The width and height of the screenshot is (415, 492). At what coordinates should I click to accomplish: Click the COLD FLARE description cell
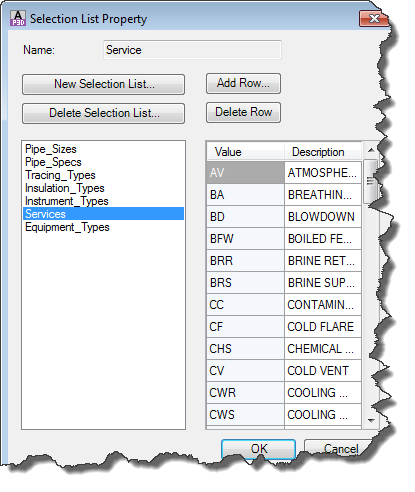[323, 327]
